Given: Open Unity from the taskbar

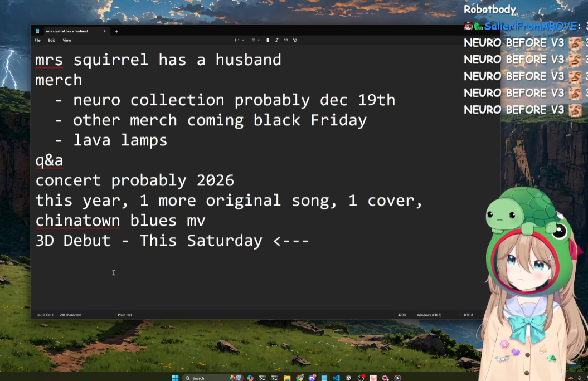Looking at the screenshot, I should (348, 378).
